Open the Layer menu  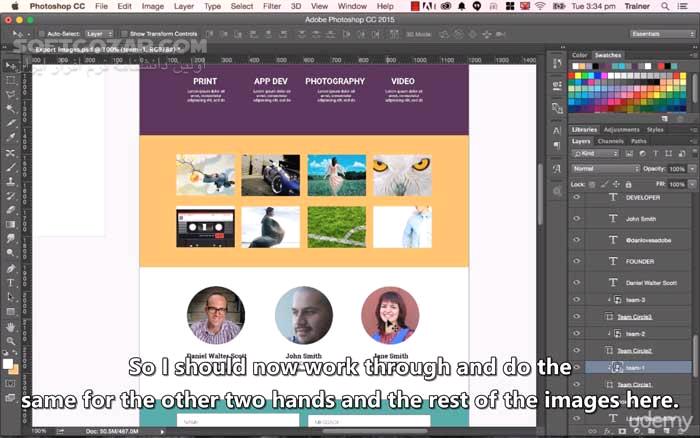click(x=184, y=6)
